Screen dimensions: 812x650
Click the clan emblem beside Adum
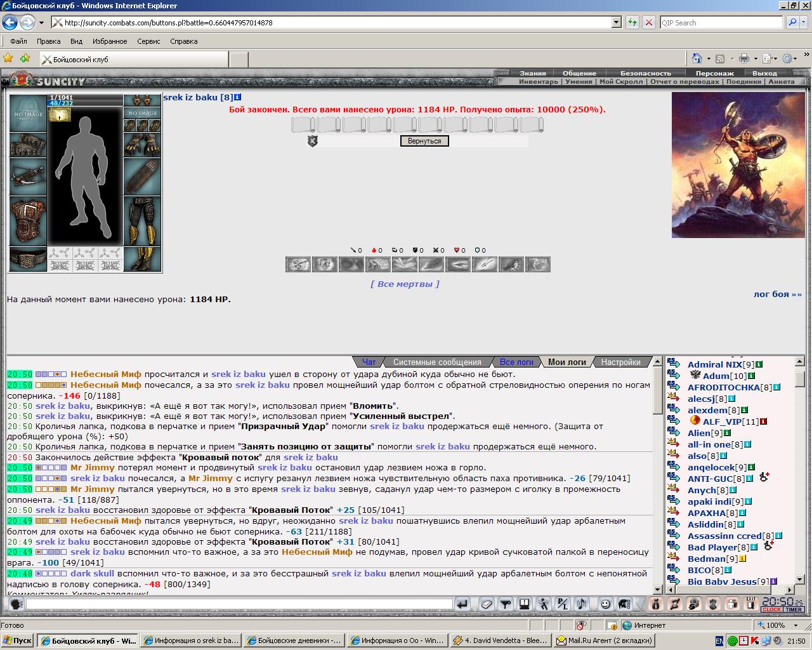[695, 375]
